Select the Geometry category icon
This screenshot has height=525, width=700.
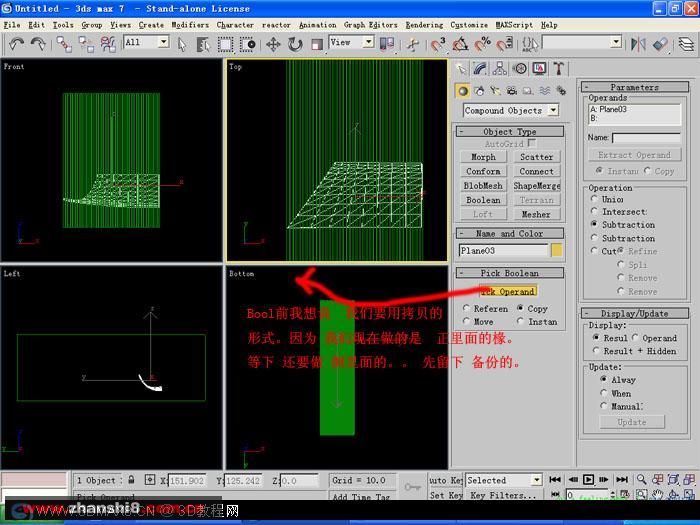(463, 91)
